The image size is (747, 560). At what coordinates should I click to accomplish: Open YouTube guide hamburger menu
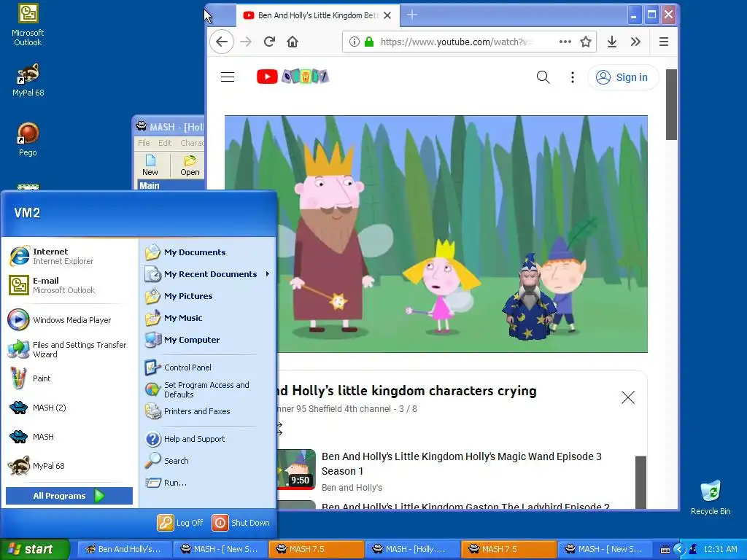(228, 77)
